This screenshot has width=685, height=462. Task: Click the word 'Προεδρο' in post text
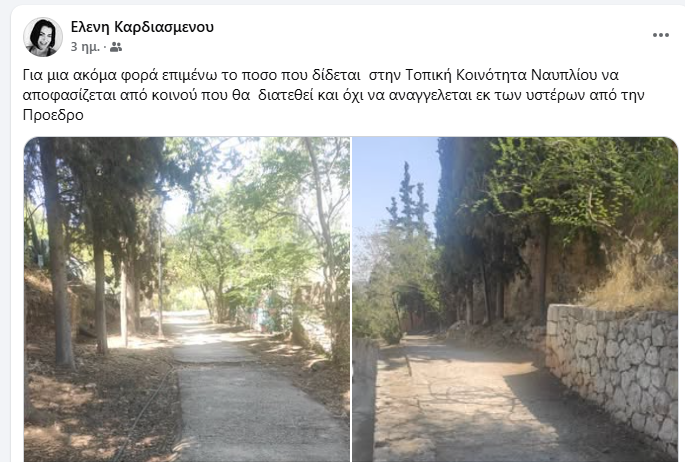(53, 115)
